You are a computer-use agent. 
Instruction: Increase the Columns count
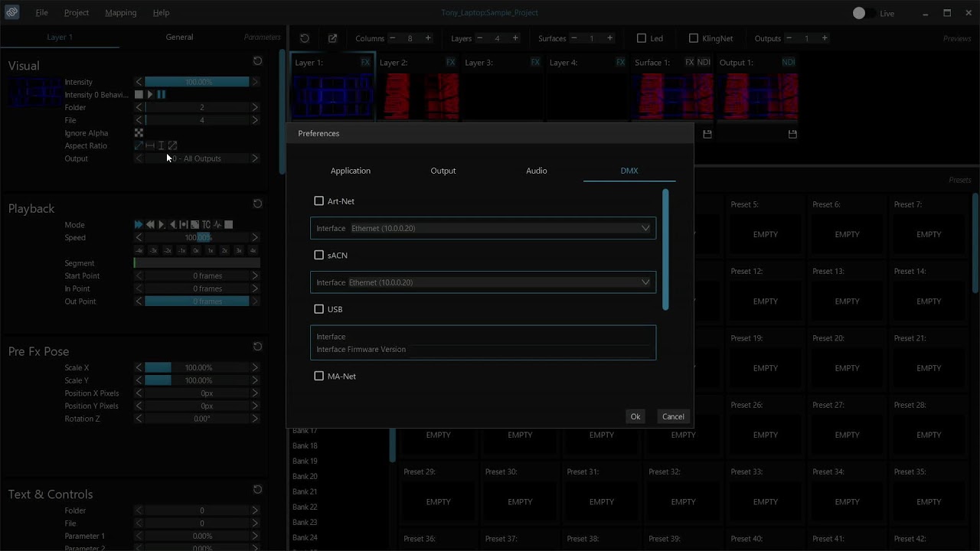428,38
